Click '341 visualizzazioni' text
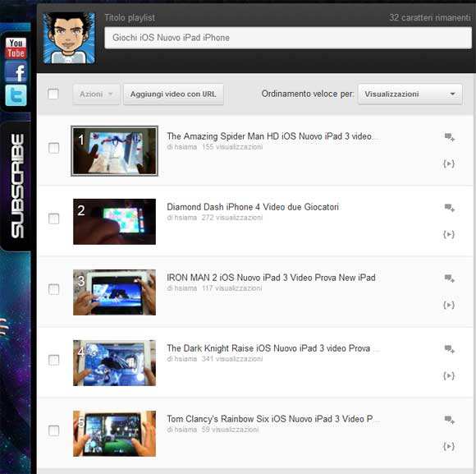 point(232,359)
